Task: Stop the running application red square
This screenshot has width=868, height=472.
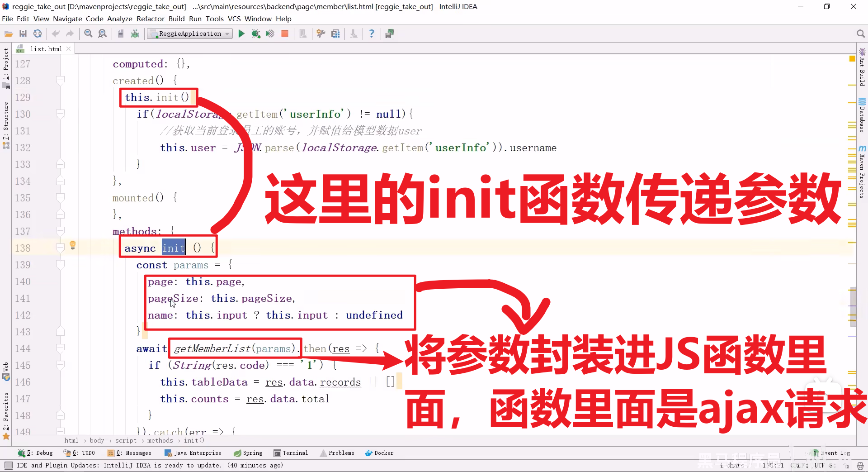Action: coord(285,34)
